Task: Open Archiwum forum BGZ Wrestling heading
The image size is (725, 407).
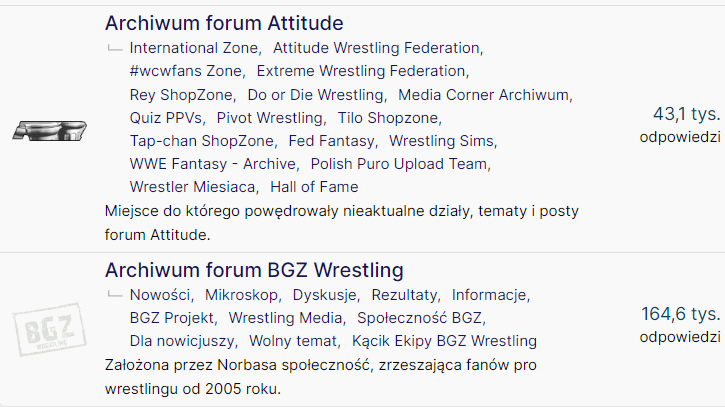Action: tap(254, 270)
